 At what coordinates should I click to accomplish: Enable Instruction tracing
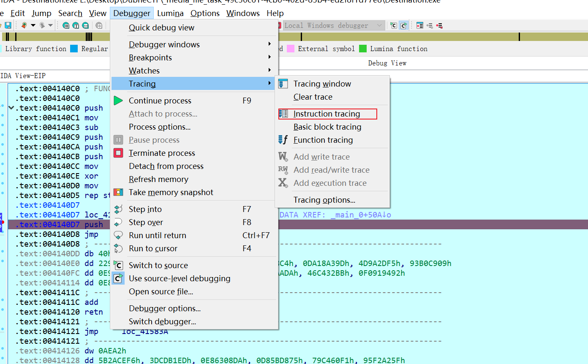coord(327,114)
